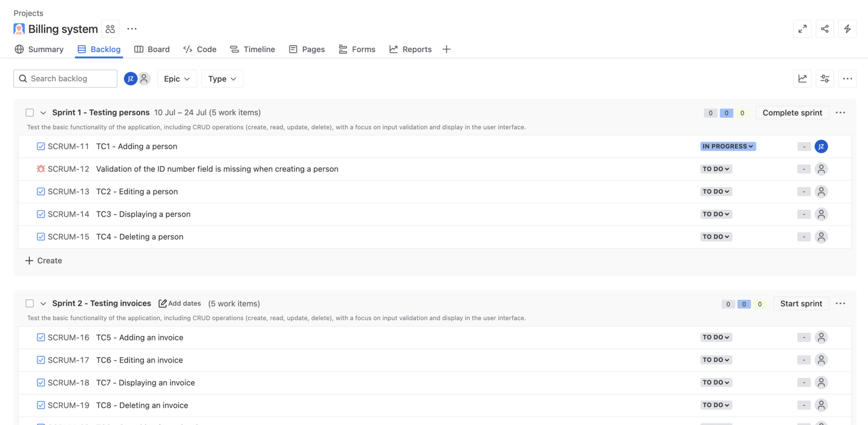The image size is (868, 425).
Task: Click the Start sprint button for Sprint 2
Action: 801,303
